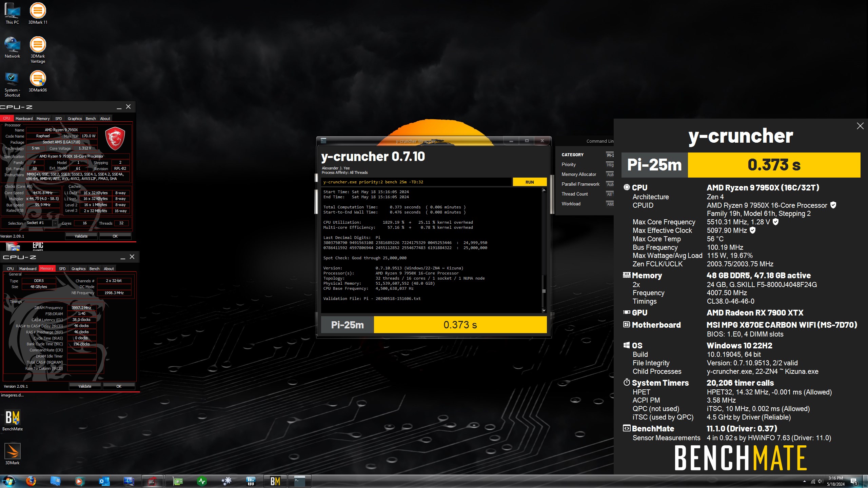The height and width of the screenshot is (488, 868).
Task: Open the Priority dropdown in y-cruncher settings
Action: pos(610,165)
